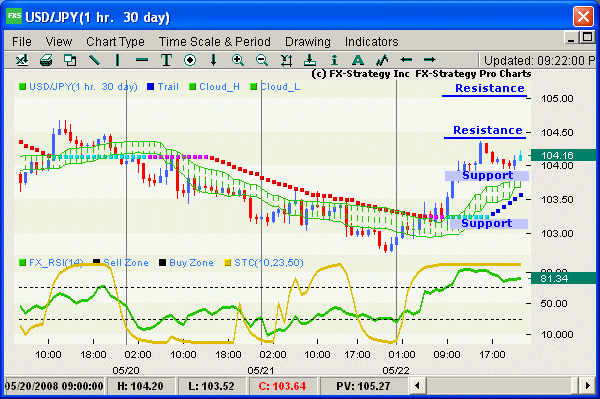The image size is (600, 399).
Task: Select the vertical line drawing tool
Action: point(117,60)
